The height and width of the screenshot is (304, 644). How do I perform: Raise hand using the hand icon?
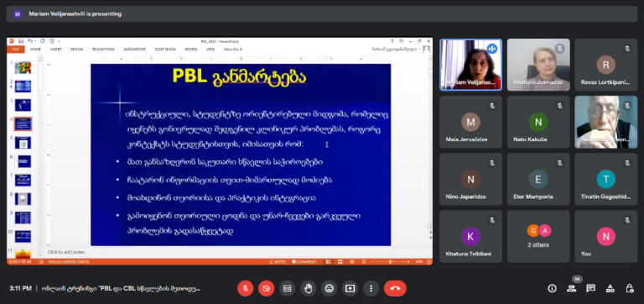click(x=308, y=288)
